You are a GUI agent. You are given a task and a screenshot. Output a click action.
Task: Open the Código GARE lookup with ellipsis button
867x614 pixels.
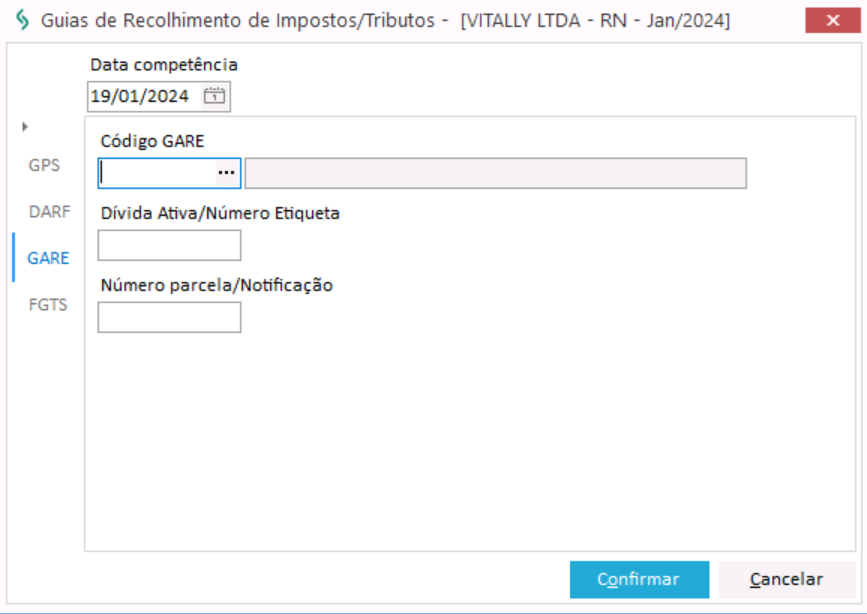tap(227, 173)
